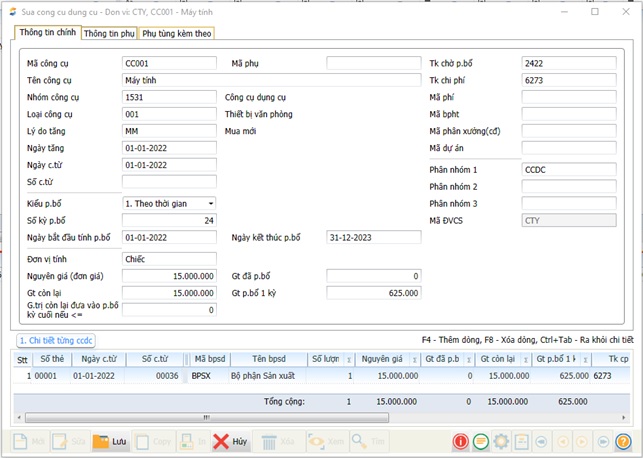Viewport: 643px width, 458px height.
Task: Select the Thông tin chính tab
Action: tap(48, 33)
